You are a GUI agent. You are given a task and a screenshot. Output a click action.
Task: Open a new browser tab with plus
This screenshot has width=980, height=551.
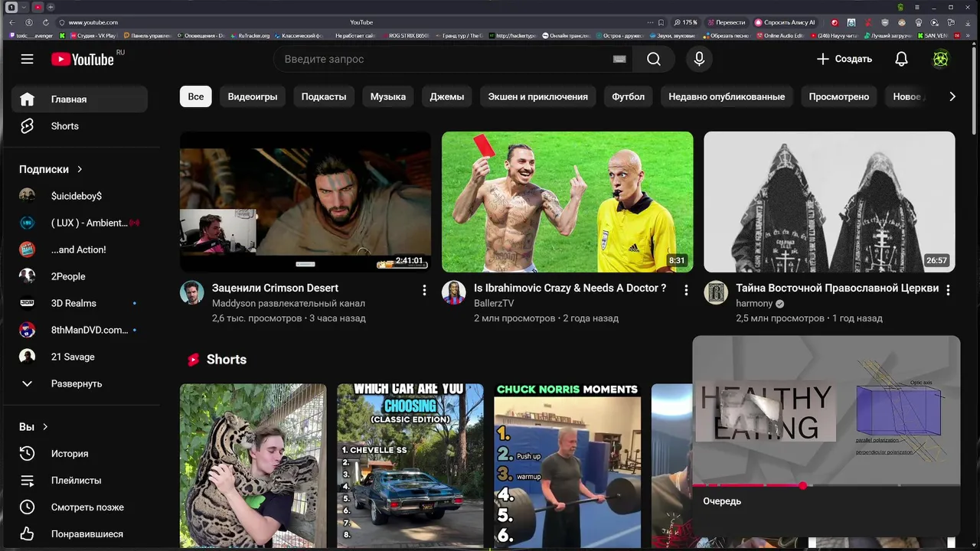click(51, 7)
